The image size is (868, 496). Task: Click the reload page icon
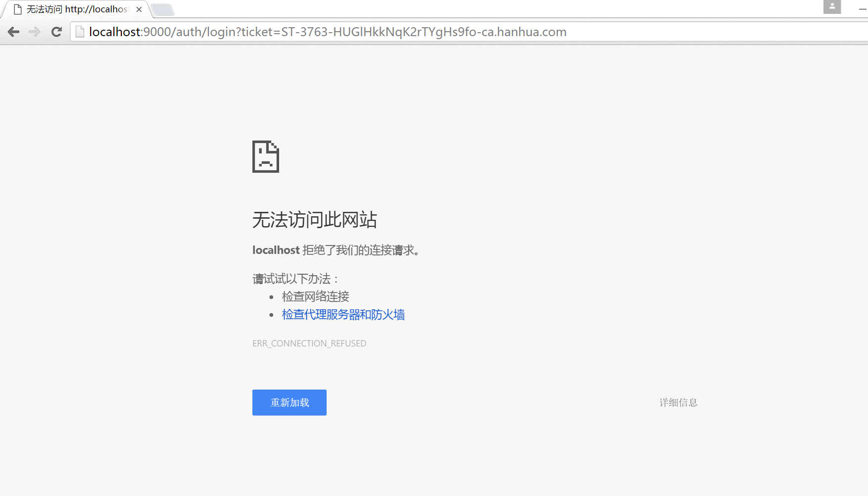tap(56, 32)
